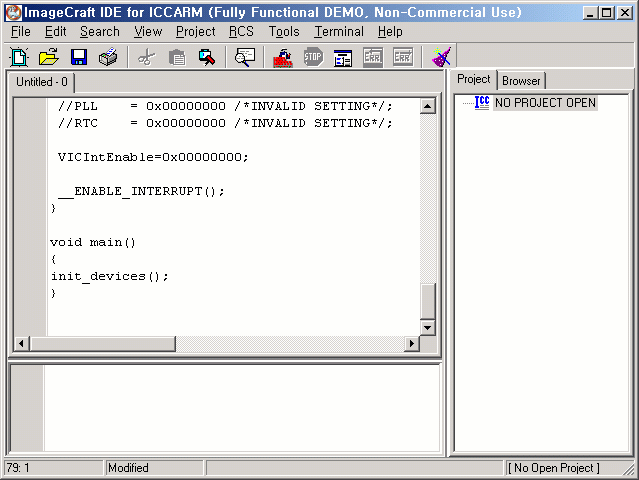The height and width of the screenshot is (480, 639).
Task: Click the //RTC comment line
Action: [225, 123]
